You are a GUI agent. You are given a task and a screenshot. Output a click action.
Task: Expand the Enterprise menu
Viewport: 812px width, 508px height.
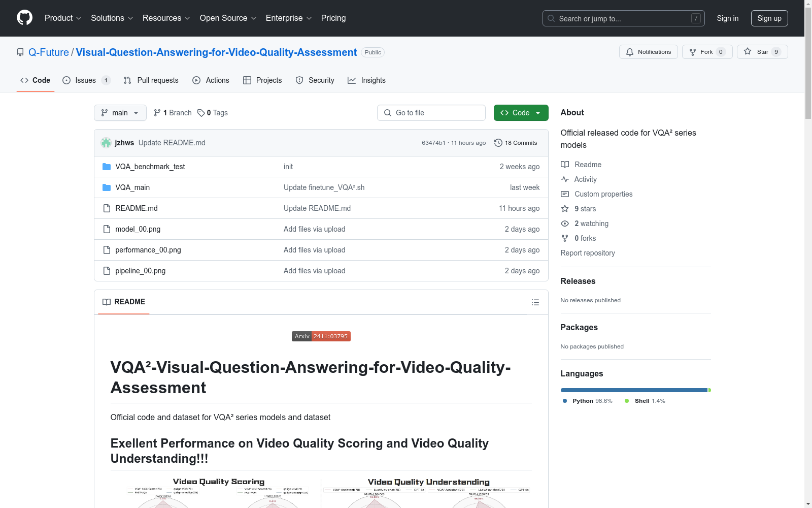coord(289,18)
